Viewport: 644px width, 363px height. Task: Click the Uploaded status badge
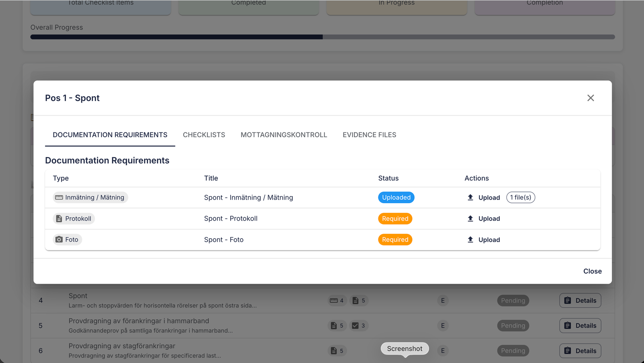tap(396, 198)
